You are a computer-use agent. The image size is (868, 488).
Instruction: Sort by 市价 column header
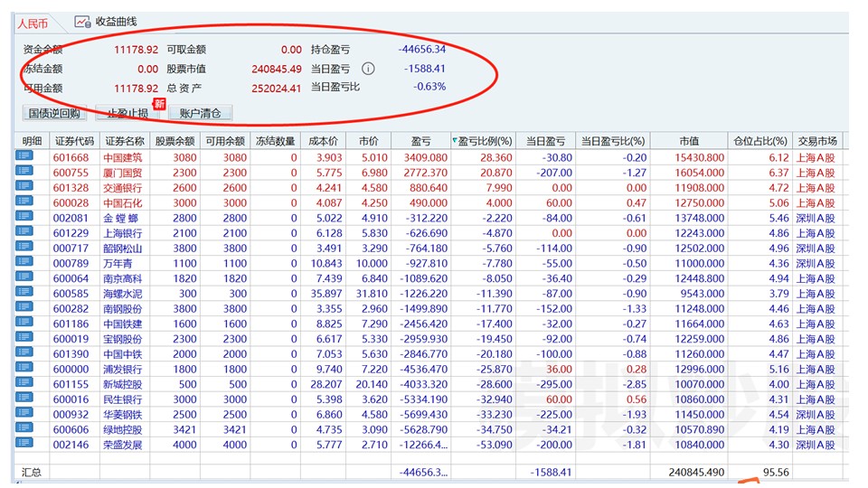368,141
